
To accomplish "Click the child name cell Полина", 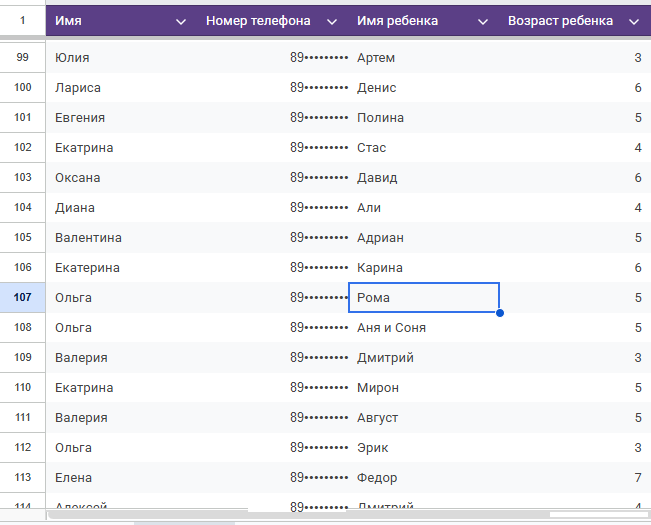I will click(x=424, y=117).
